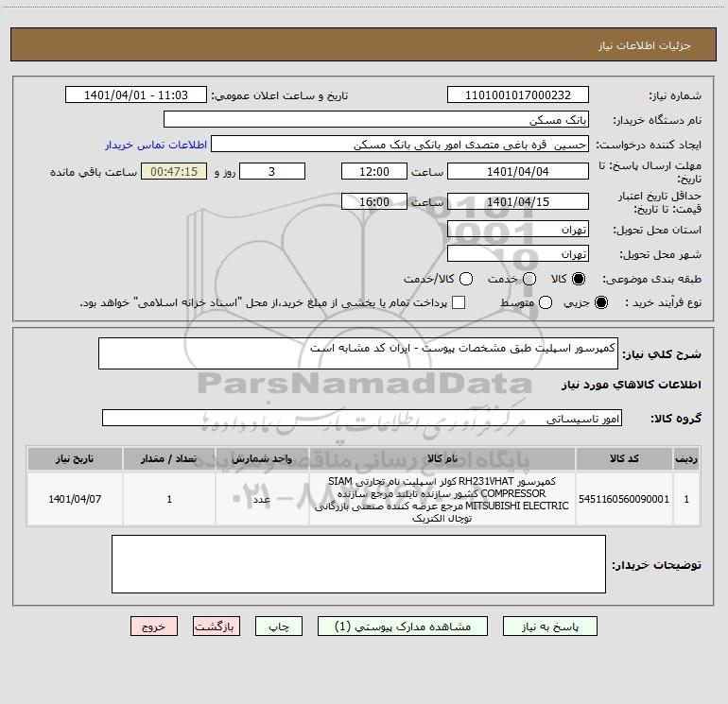Click the response deadline date 1401/04/04
Viewport: 728px width, 704px height.
pos(518,172)
